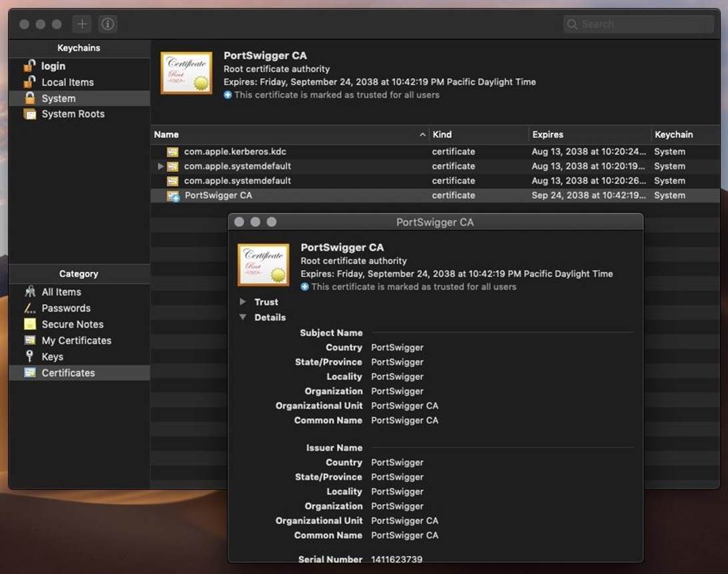
Task: Collapse the Details section
Action: (x=243, y=317)
